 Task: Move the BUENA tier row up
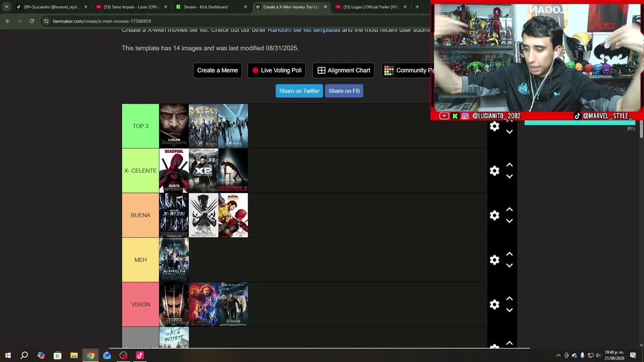coord(509,209)
